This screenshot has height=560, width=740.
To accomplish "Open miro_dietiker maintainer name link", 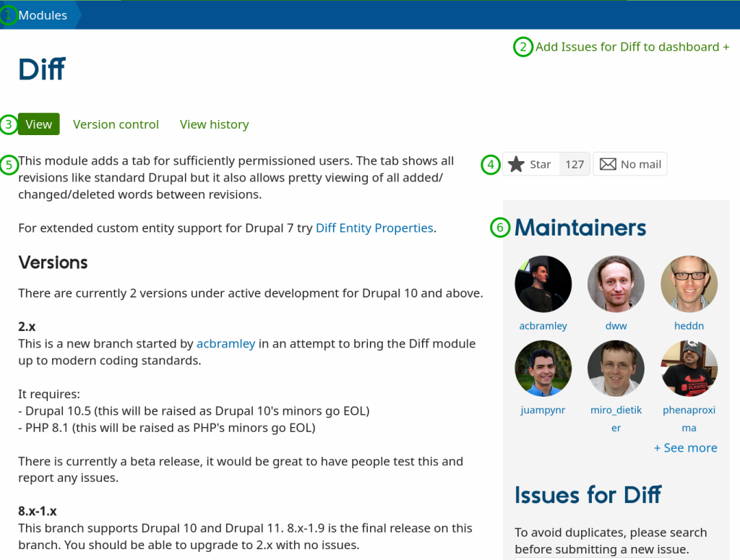I will point(616,419).
